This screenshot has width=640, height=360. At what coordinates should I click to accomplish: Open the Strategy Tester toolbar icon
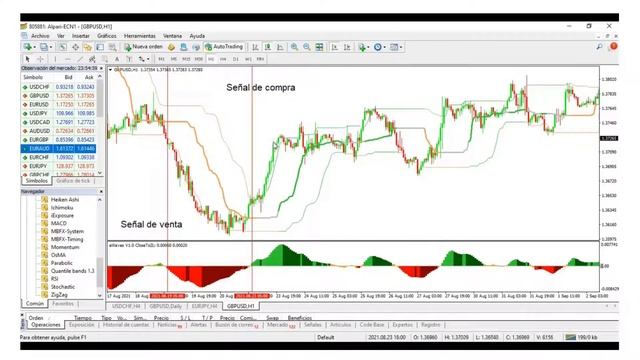point(113,47)
